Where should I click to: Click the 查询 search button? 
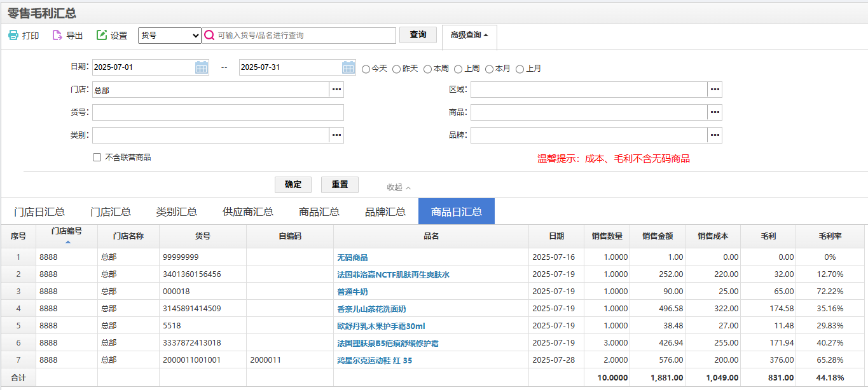(418, 35)
